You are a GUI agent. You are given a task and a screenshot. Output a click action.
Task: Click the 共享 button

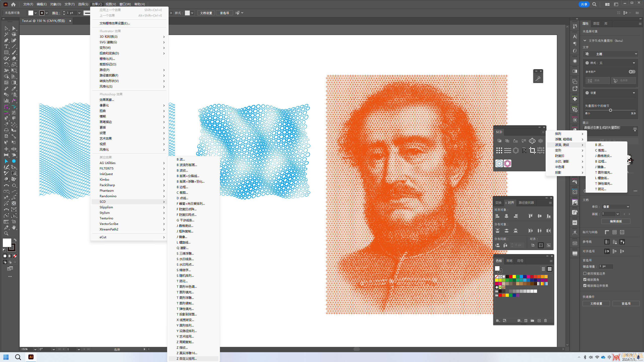click(x=584, y=4)
